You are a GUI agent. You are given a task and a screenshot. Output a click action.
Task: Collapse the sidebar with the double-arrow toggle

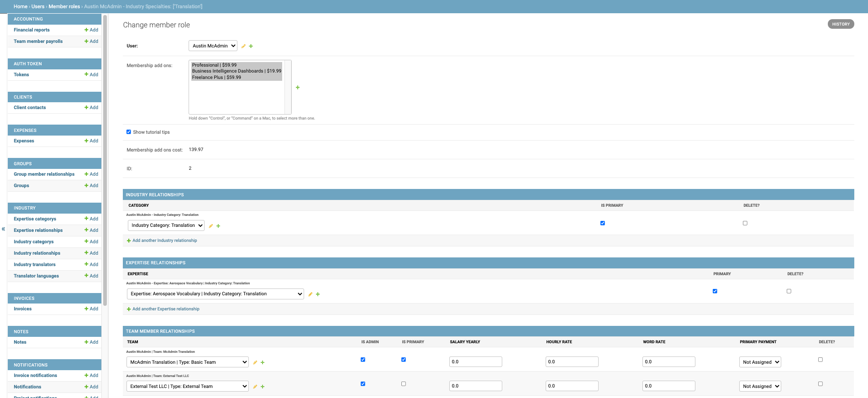coord(3,229)
